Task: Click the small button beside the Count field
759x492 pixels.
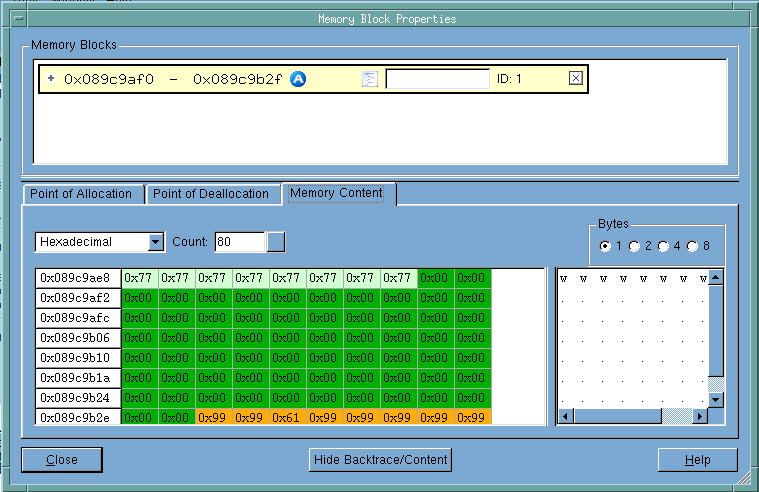Action: click(x=275, y=242)
